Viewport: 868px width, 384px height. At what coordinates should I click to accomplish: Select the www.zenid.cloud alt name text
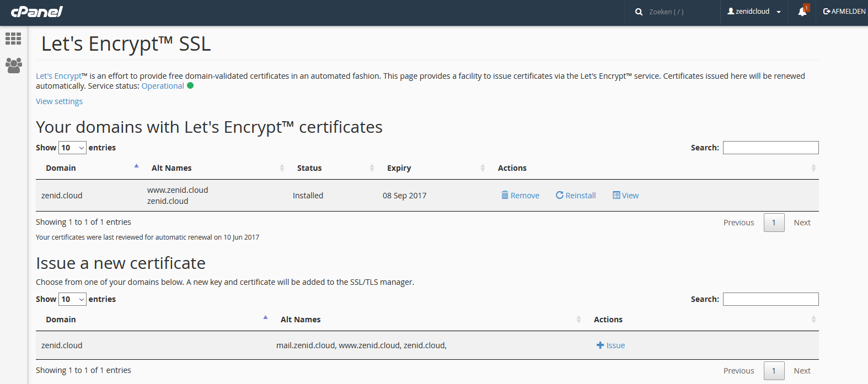coord(178,190)
